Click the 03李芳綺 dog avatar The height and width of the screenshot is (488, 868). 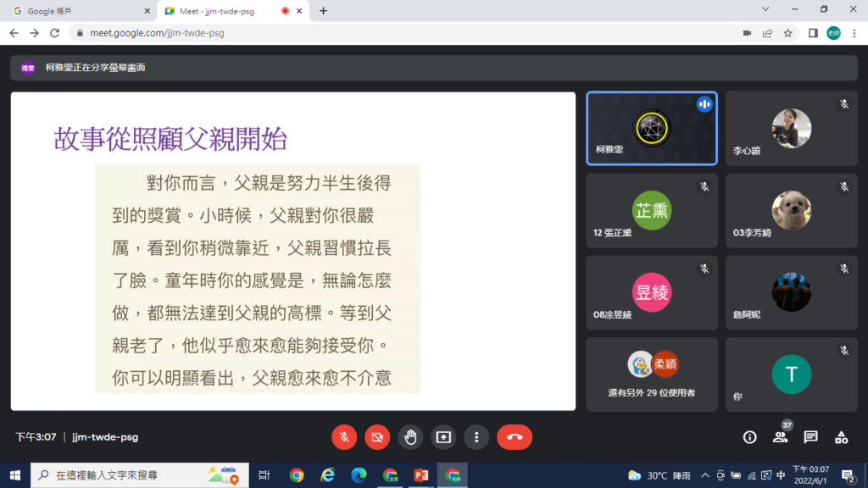point(792,210)
